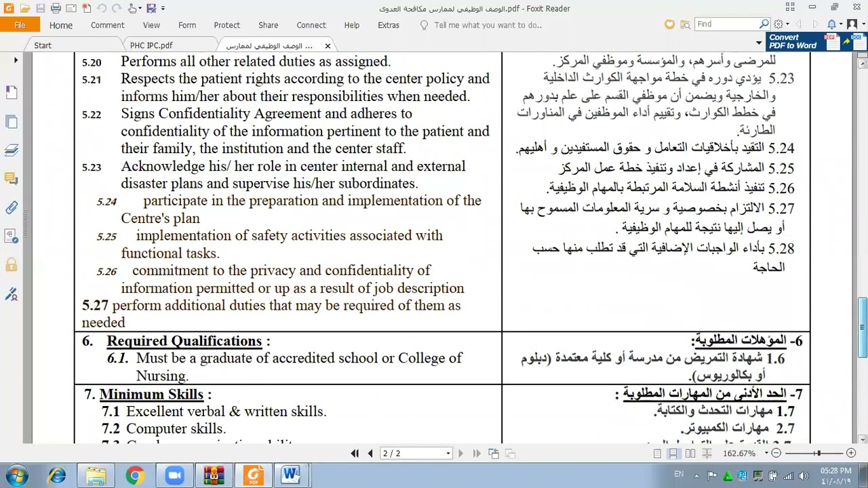868x488 pixels.
Task: Select the Hand tool icon in quick toolbar
Action: (x=132, y=8)
